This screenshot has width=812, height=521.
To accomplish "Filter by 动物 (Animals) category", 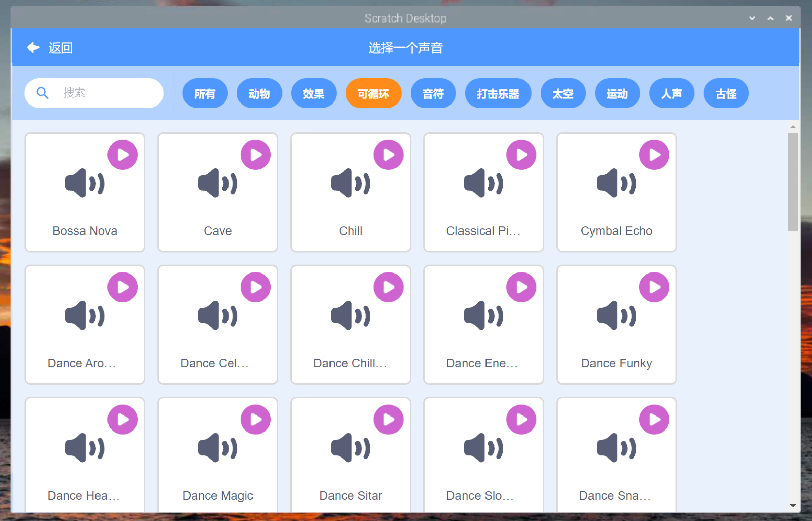I will coord(259,93).
